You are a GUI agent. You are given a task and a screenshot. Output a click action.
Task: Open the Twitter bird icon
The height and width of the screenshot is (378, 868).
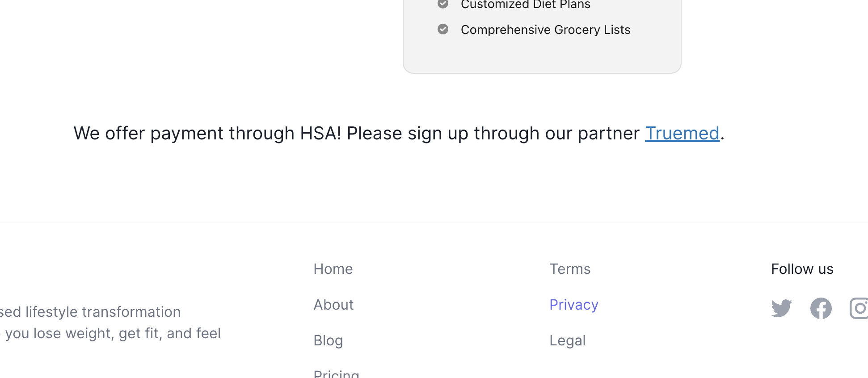(781, 308)
